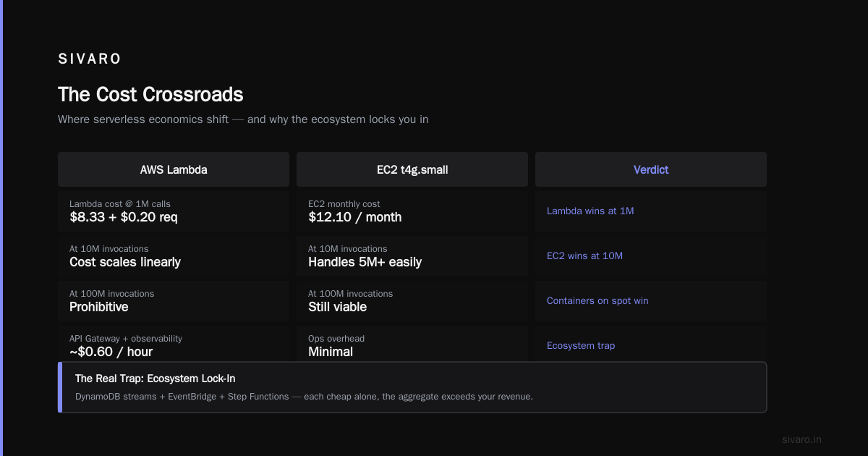Select the Verdict column header

[x=651, y=169]
